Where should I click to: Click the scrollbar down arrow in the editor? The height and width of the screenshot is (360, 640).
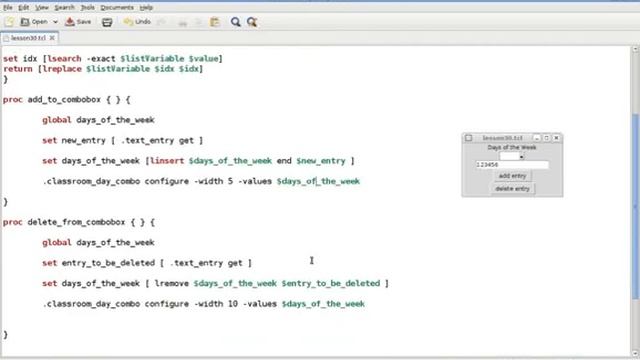coord(636,353)
